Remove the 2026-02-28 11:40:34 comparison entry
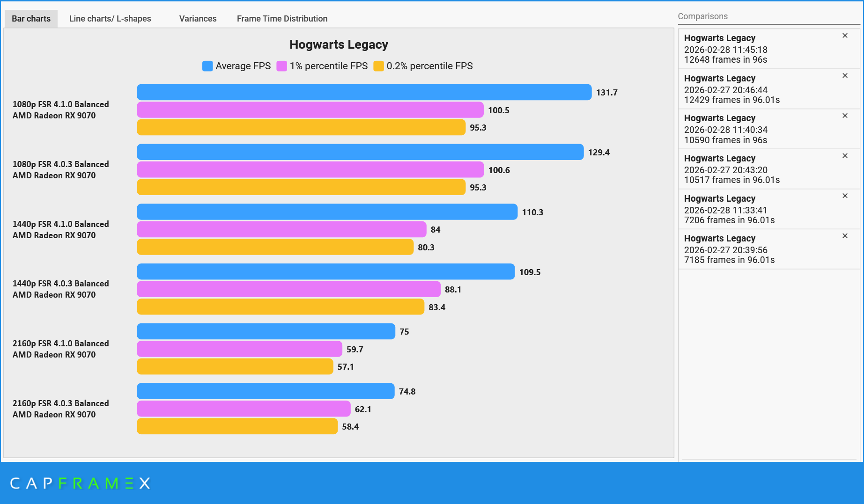Screen dimensions: 864x504 (x=845, y=115)
